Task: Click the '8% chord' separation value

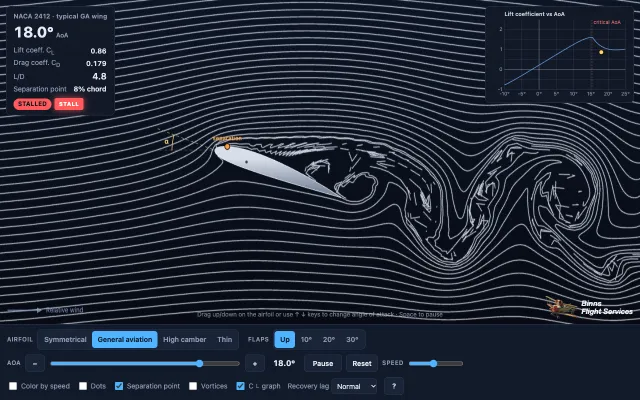Action: point(90,89)
